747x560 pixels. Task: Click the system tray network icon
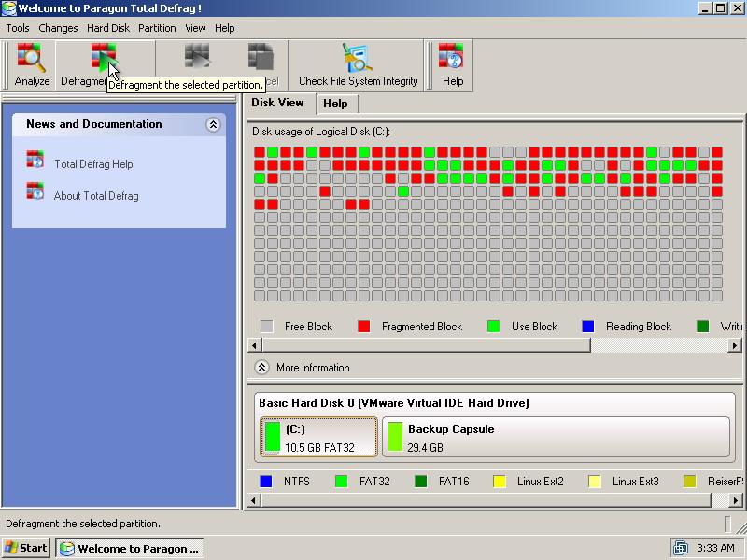681,548
